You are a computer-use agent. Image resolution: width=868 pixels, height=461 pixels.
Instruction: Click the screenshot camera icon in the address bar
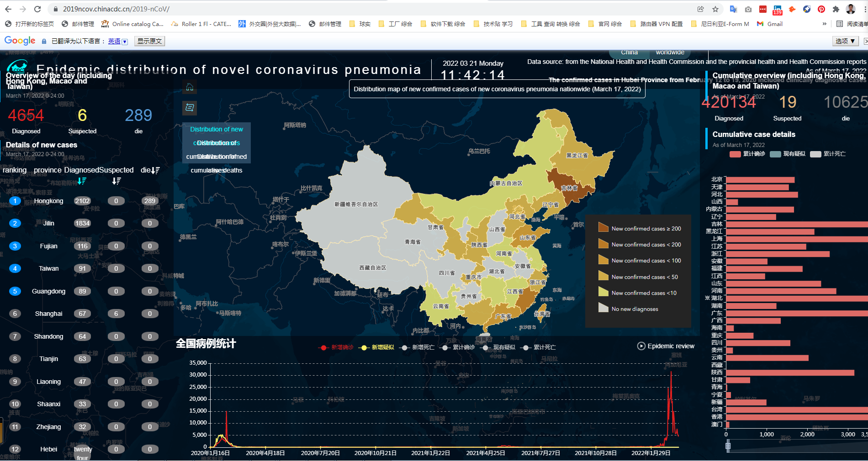coord(749,9)
